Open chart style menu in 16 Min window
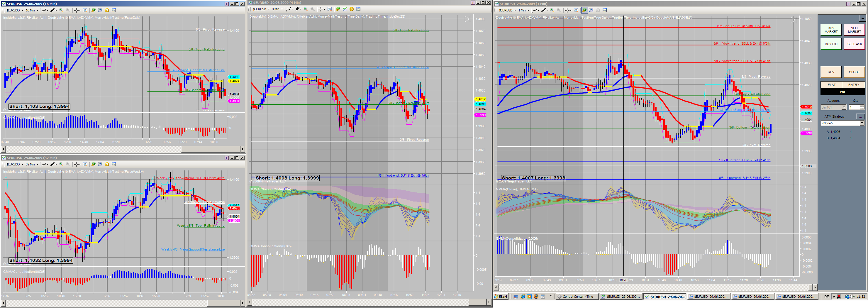The width and height of the screenshot is (868, 308). [x=45, y=10]
